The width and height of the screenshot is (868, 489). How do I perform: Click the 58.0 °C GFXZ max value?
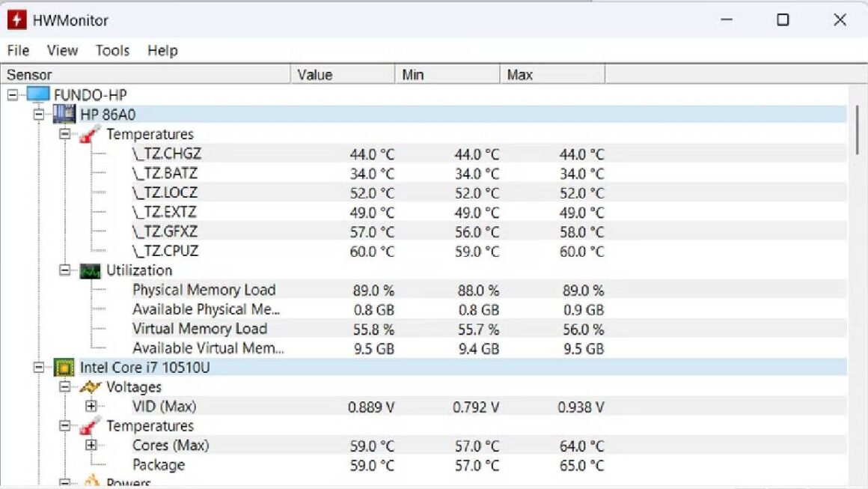tap(581, 233)
